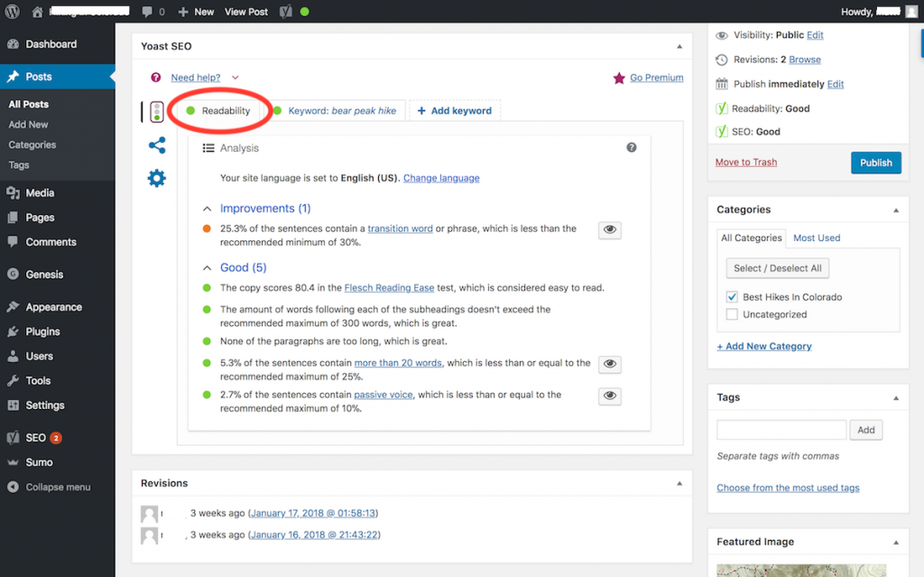This screenshot has height=577, width=924.
Task: Collapse the Categories metabox
Action: 896,210
